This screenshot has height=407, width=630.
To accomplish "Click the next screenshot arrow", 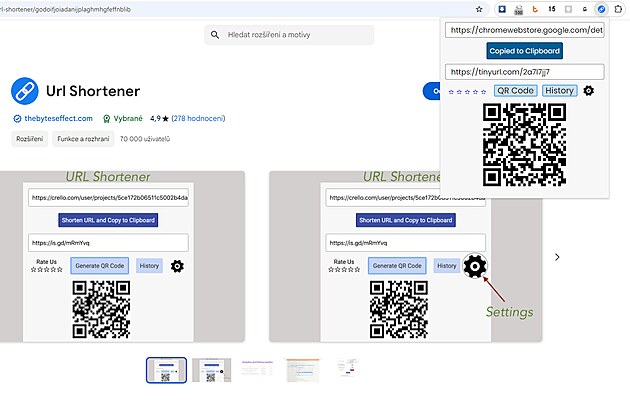I will (557, 257).
